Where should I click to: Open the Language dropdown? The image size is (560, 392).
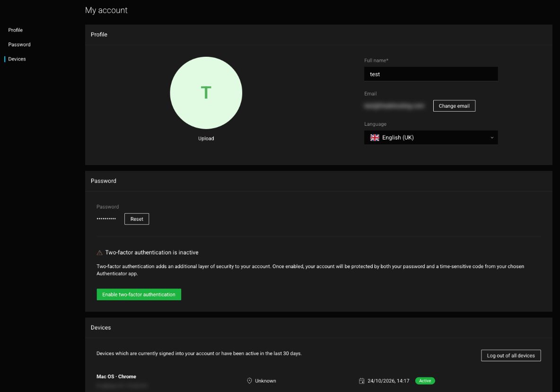click(x=431, y=138)
